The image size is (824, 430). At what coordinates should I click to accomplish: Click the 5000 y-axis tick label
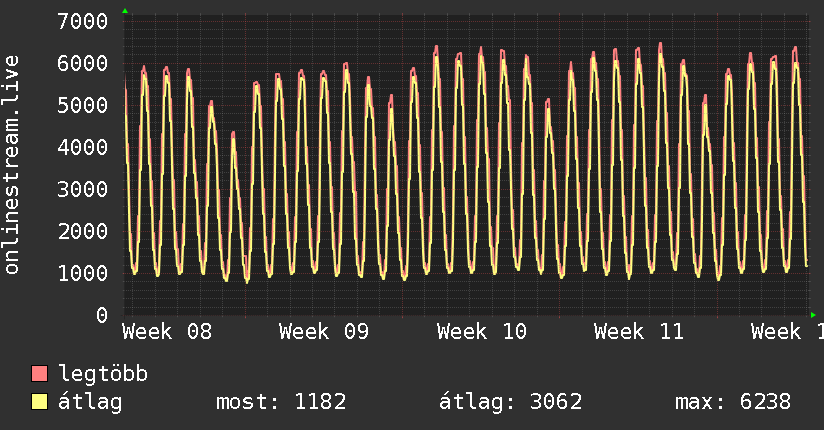coord(83,105)
